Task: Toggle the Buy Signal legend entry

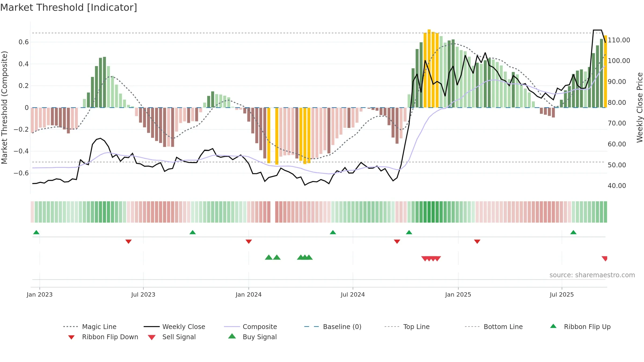Action: click(252, 337)
